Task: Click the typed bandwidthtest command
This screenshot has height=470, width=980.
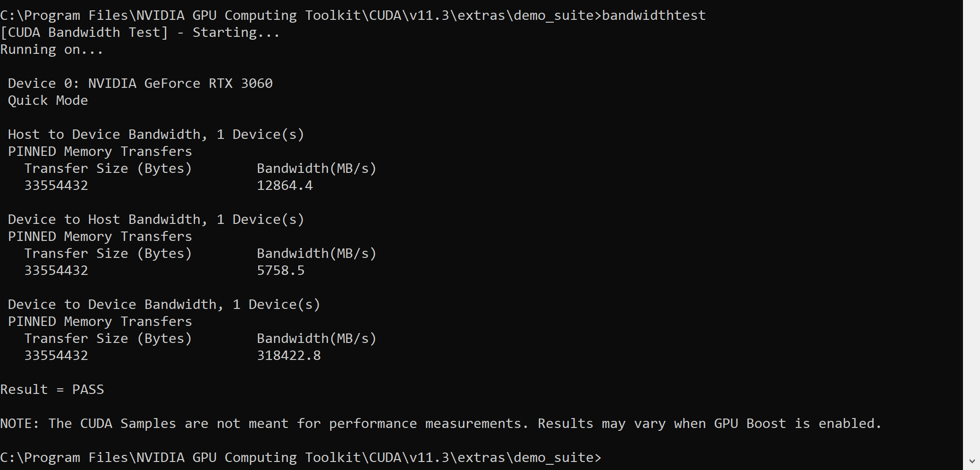Action: pyautogui.click(x=653, y=16)
